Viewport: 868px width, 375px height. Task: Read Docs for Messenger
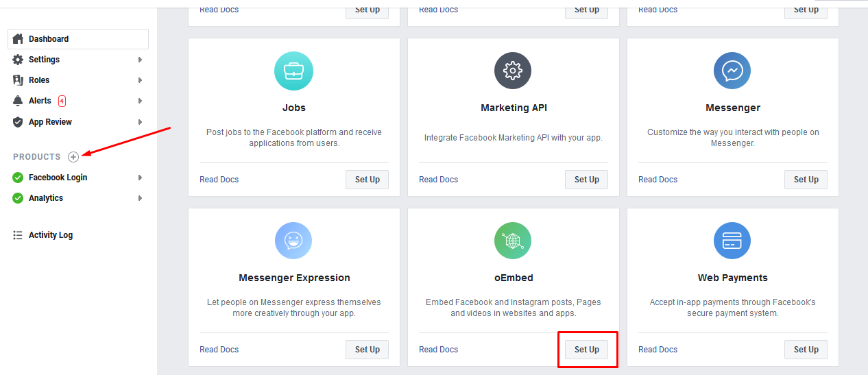tap(658, 180)
